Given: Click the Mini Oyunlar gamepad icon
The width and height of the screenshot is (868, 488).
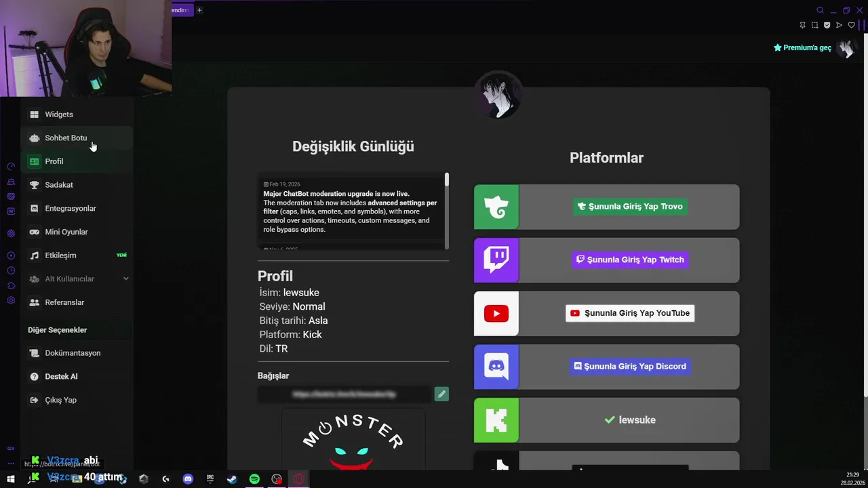Looking at the screenshot, I should coord(34,232).
